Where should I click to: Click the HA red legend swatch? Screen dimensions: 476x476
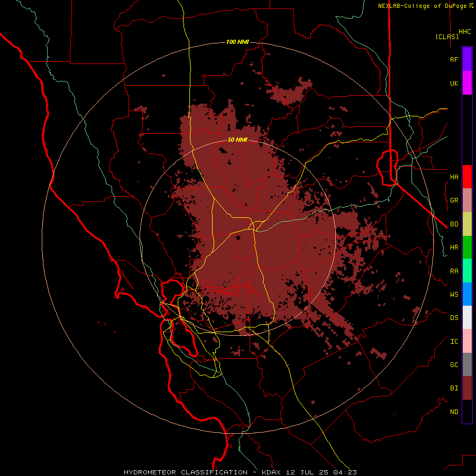[x=467, y=177]
